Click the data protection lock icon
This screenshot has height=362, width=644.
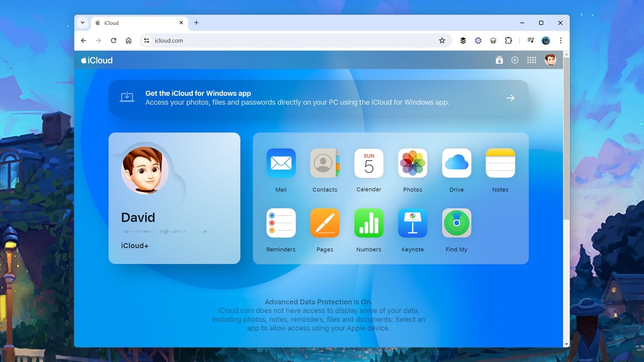click(499, 60)
